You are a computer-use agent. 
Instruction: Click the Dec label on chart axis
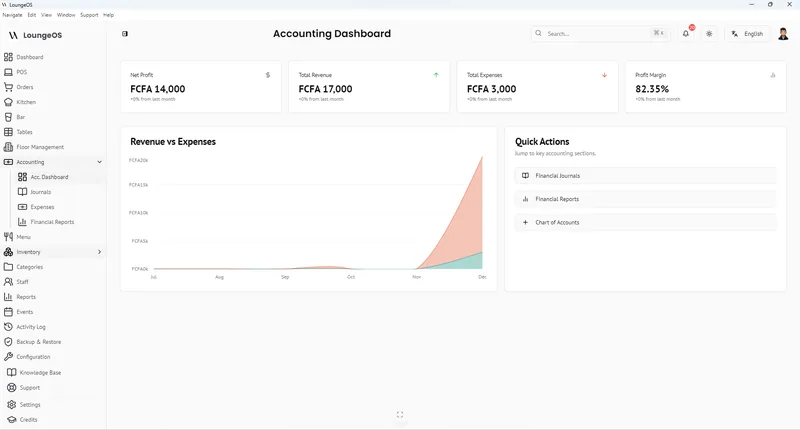click(482, 277)
